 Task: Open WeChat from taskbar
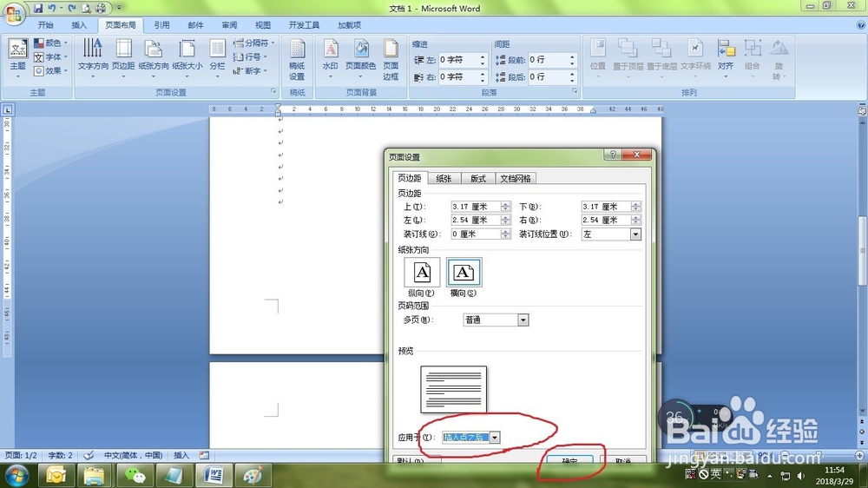(x=135, y=475)
